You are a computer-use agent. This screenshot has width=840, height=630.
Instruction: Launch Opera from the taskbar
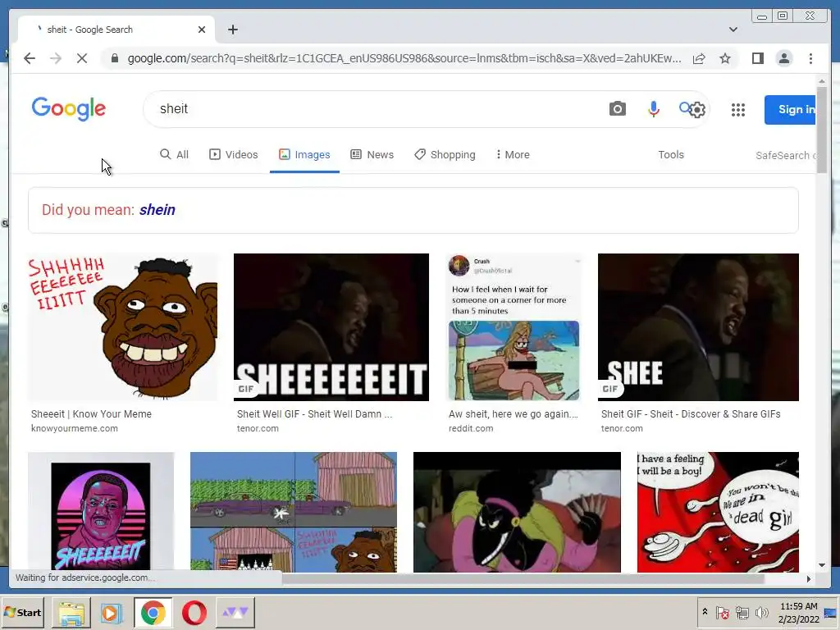tap(194, 613)
